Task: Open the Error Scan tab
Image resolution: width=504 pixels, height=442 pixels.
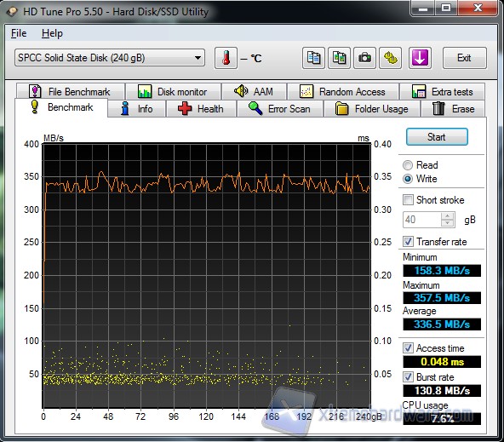Action: pyautogui.click(x=280, y=109)
